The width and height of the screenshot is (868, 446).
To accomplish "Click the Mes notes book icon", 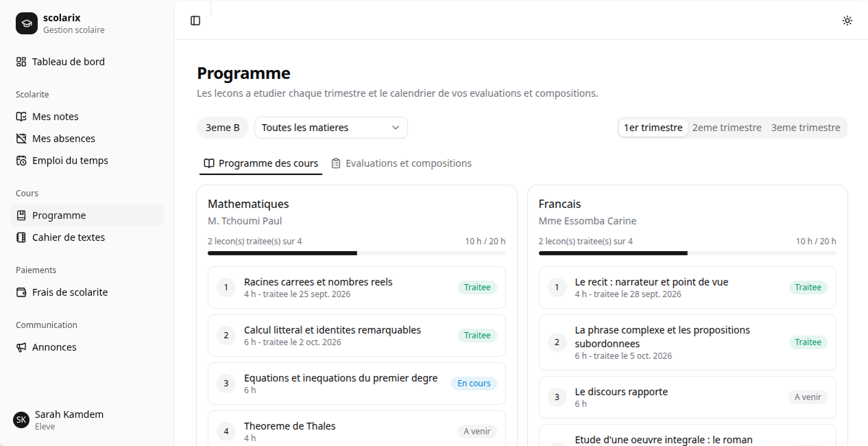I will click(x=21, y=117).
